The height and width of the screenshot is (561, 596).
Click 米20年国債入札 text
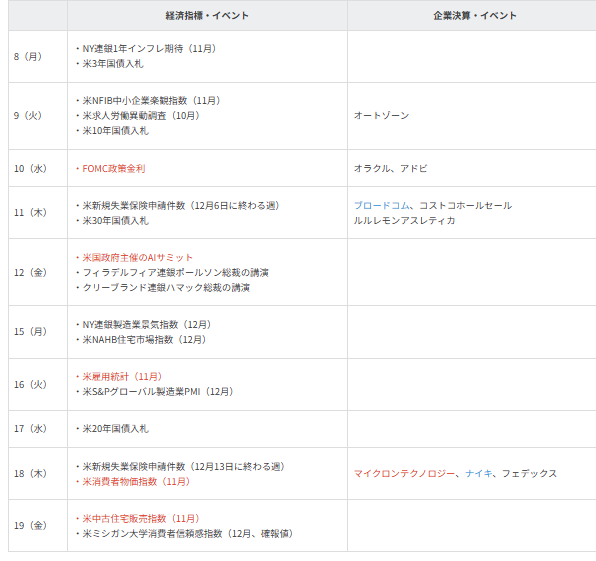(116, 429)
